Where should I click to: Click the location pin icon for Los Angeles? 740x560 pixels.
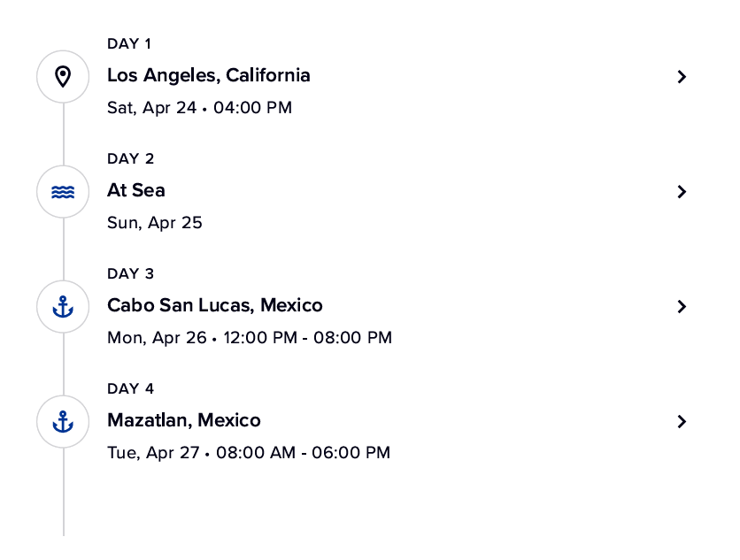click(x=63, y=77)
